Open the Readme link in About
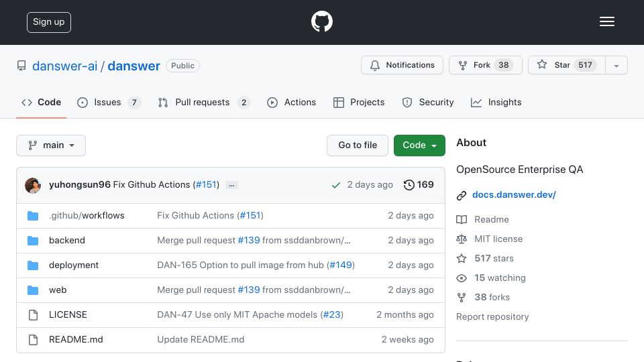The image size is (644, 362). point(492,219)
